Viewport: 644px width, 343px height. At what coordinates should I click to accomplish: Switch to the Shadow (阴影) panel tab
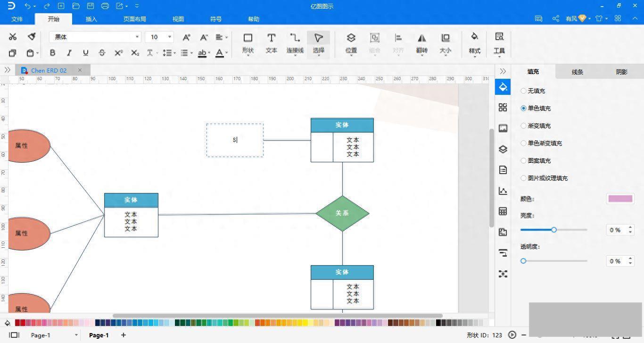(622, 72)
